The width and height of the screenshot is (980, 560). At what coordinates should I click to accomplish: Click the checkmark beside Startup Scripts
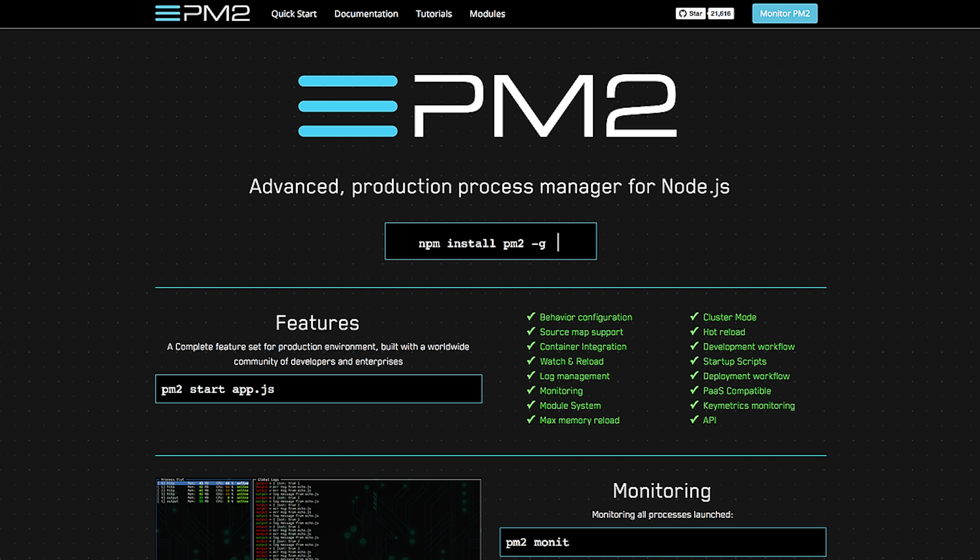pyautogui.click(x=694, y=361)
